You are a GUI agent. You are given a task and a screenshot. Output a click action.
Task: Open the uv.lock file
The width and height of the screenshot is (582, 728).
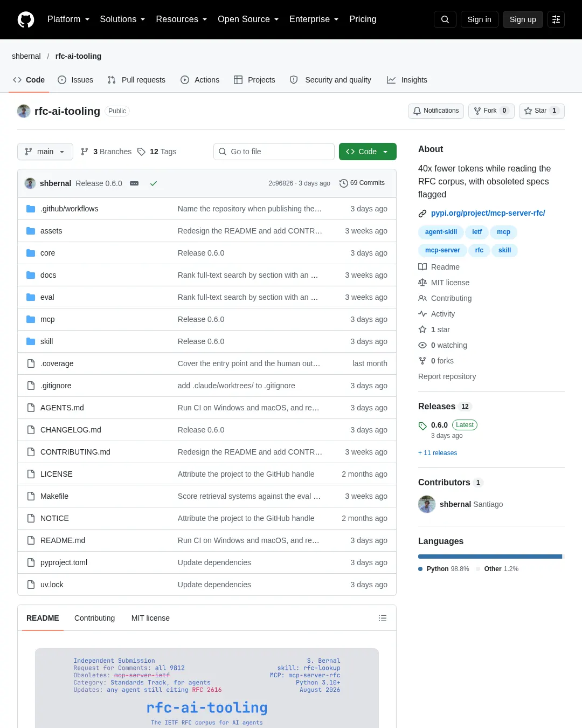point(52,585)
